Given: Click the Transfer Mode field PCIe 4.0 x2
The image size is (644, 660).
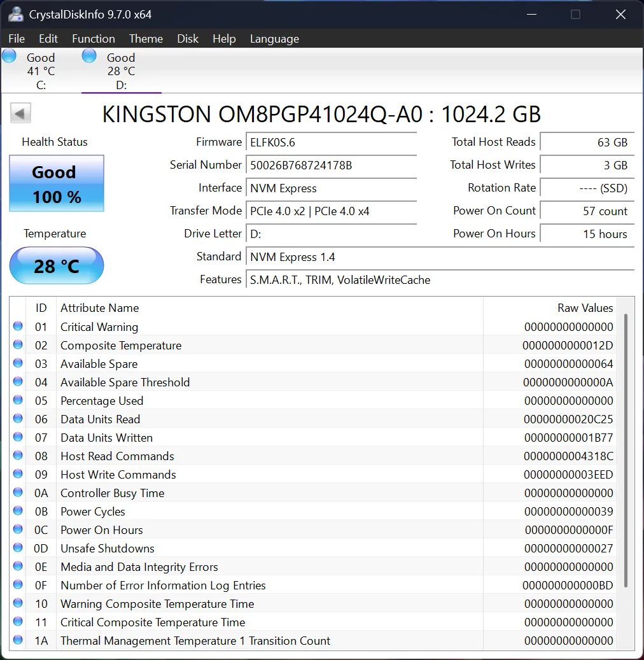Looking at the screenshot, I should (x=331, y=211).
